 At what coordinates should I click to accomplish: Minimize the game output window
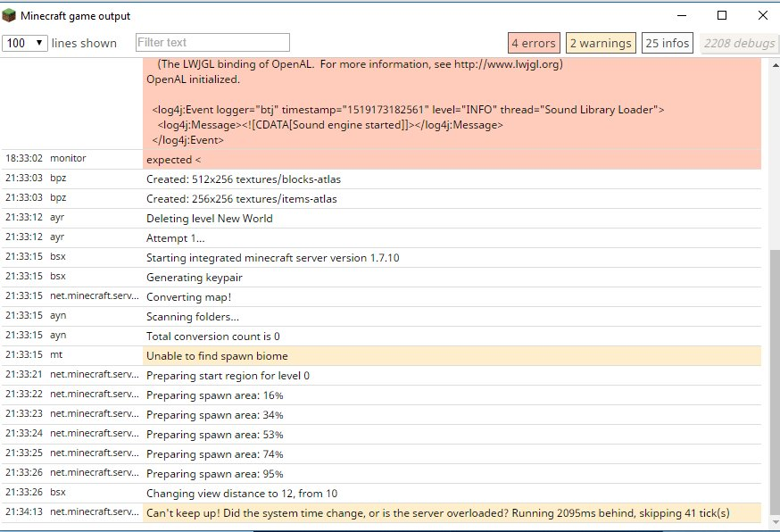pos(681,15)
